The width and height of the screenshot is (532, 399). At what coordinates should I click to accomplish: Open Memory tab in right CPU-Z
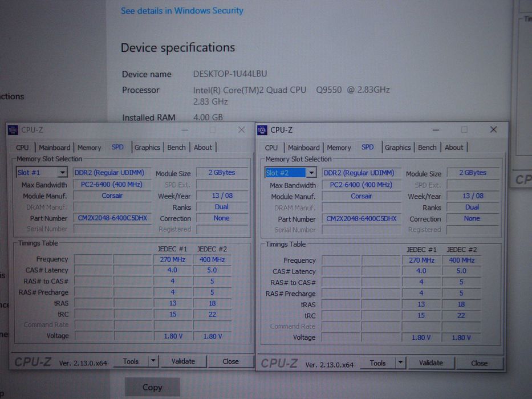pos(339,148)
